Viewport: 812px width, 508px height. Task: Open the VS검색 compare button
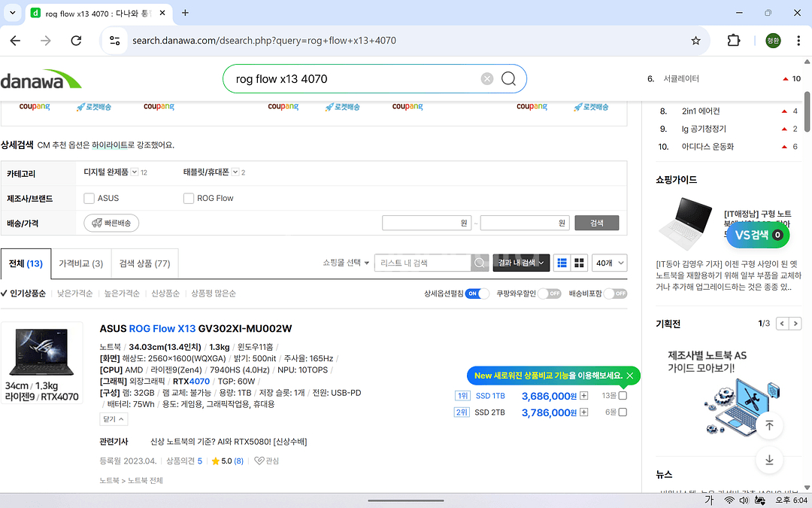point(758,235)
